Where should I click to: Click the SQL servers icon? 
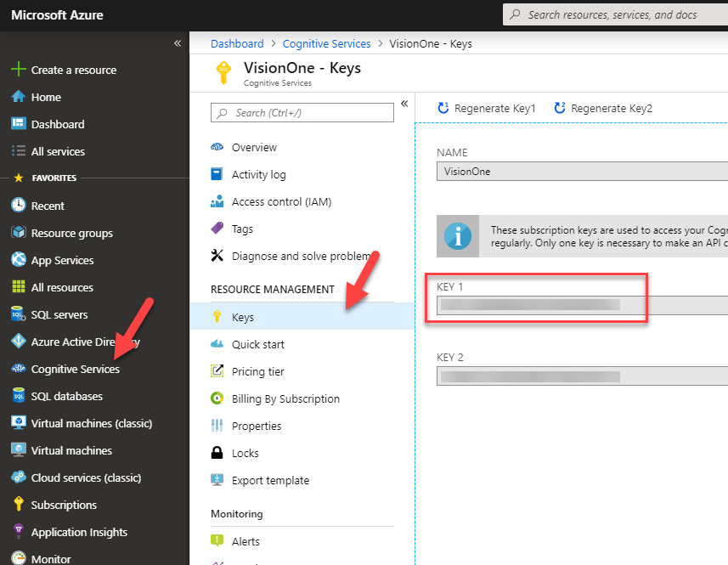[x=18, y=314]
